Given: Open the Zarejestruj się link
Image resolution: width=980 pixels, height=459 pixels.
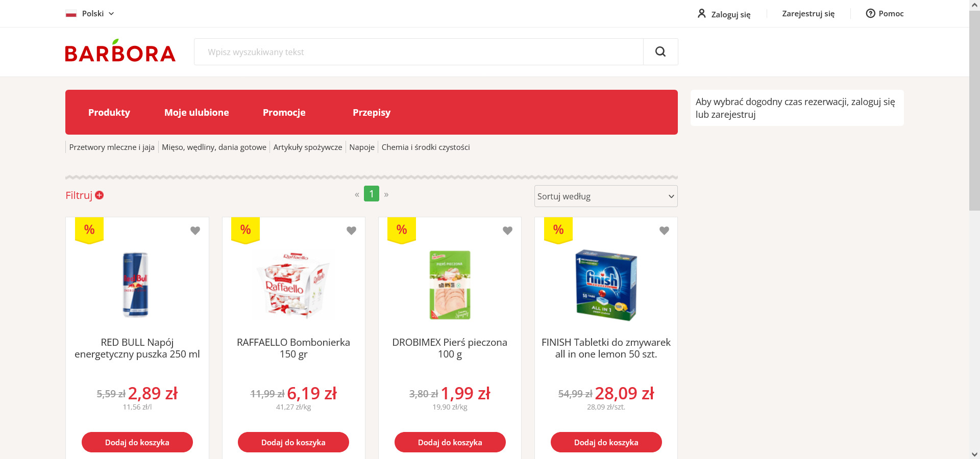Looking at the screenshot, I should click(x=808, y=14).
